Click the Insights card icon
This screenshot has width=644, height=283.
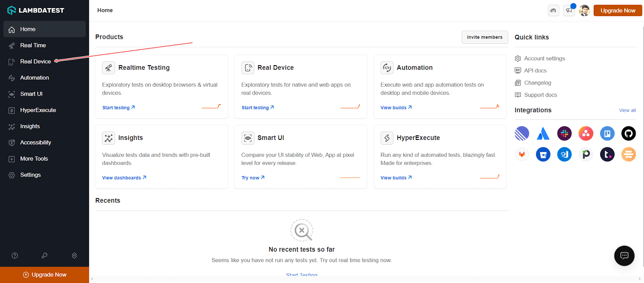109,138
